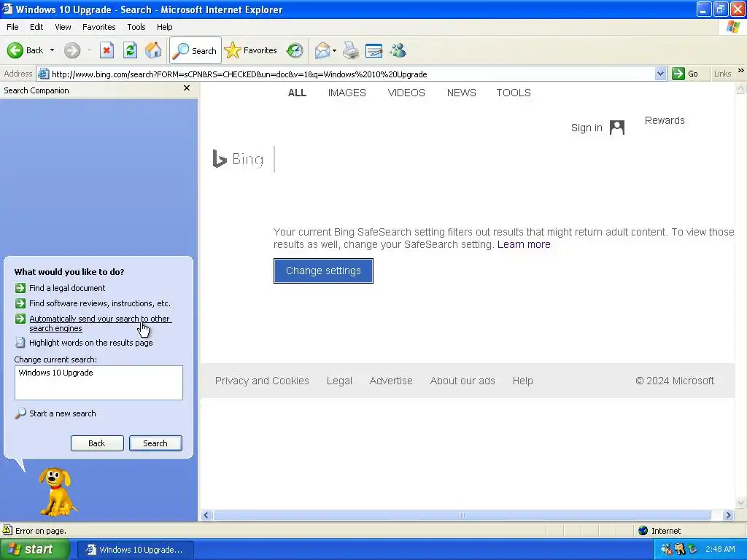The image size is (747, 560).
Task: Go to the Home page icon
Action: point(153,50)
